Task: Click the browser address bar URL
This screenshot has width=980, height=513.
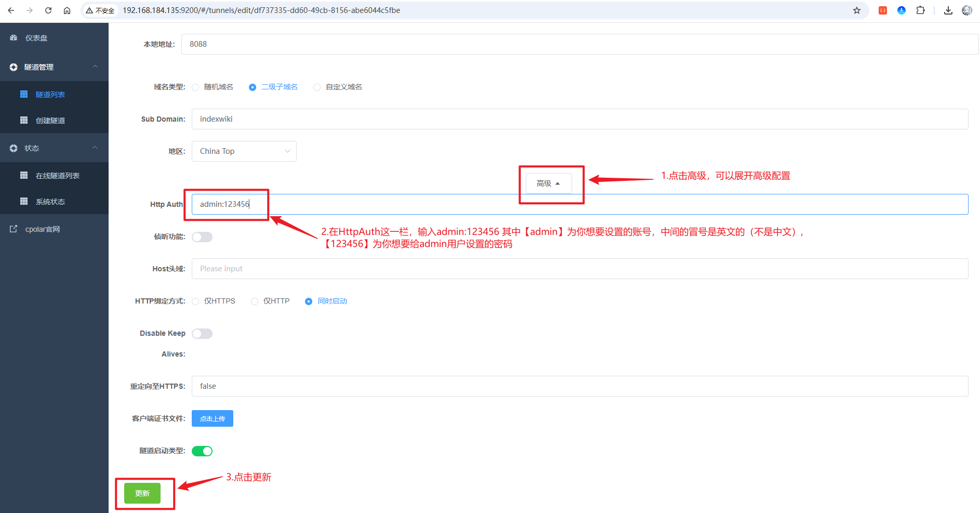Action: point(261,10)
